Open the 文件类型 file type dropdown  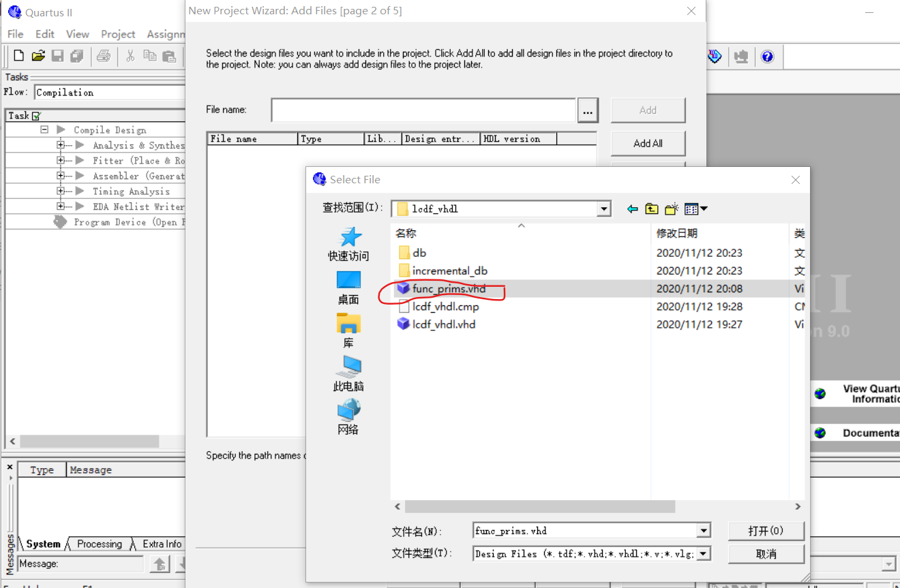coord(704,553)
